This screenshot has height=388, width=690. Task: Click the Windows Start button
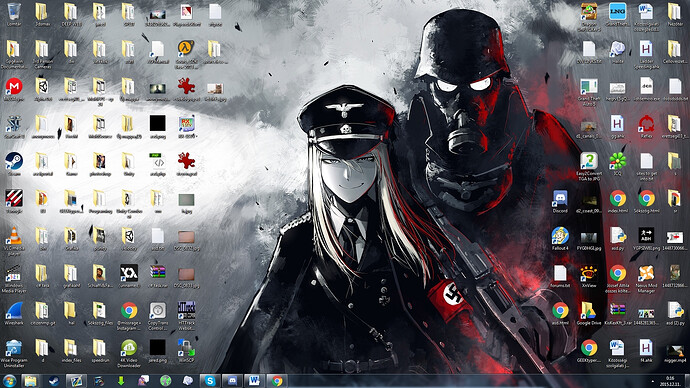click(x=9, y=381)
